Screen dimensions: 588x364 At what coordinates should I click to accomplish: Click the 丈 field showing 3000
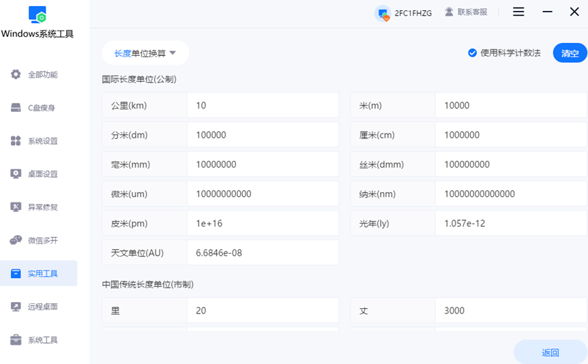(511, 310)
